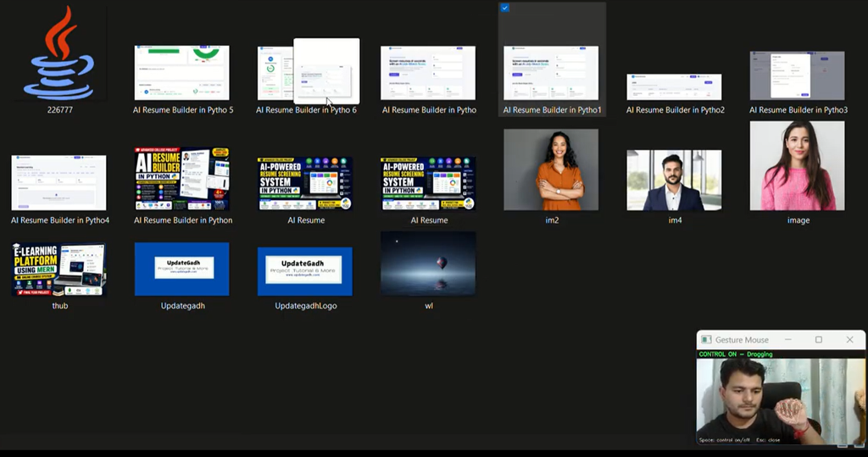
Task: Select the second AI Resume screening poster
Action: pyautogui.click(x=428, y=183)
